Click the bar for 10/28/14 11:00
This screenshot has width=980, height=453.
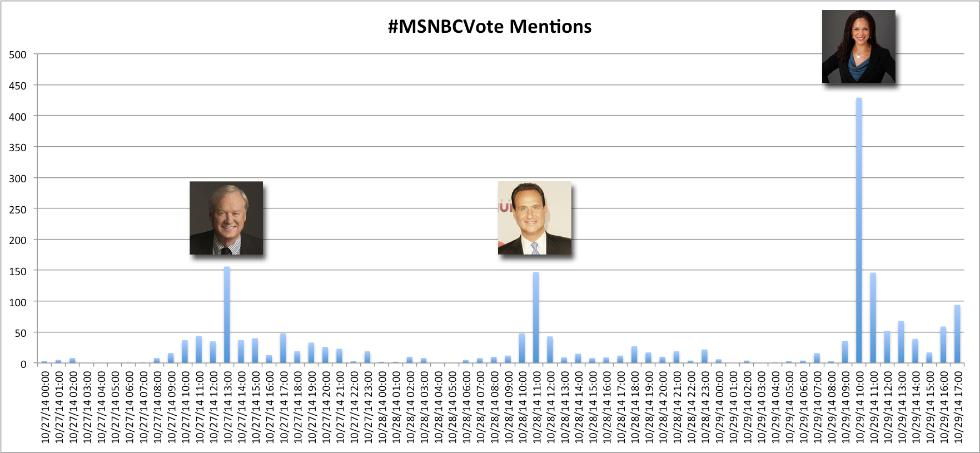pyautogui.click(x=536, y=318)
